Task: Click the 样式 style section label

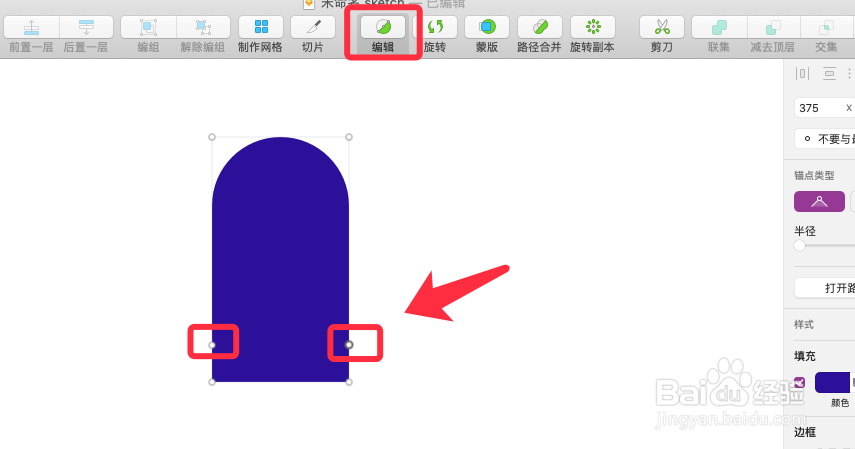Action: click(804, 325)
